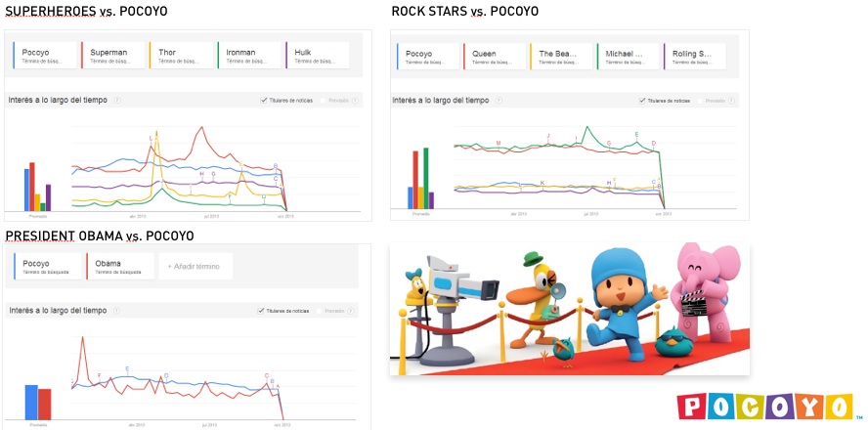Click the 'Rolling S...' search term card
868x430 pixels.
695,57
